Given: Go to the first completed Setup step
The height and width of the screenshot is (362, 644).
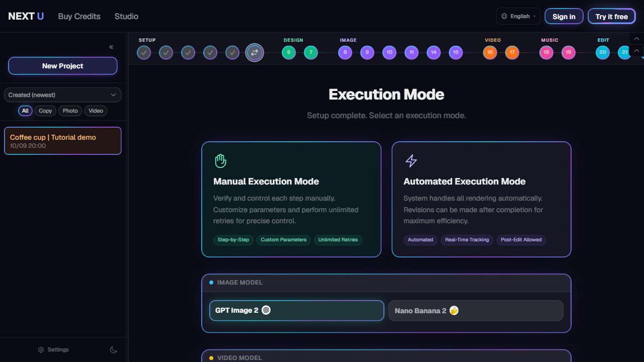Looking at the screenshot, I should [x=144, y=52].
